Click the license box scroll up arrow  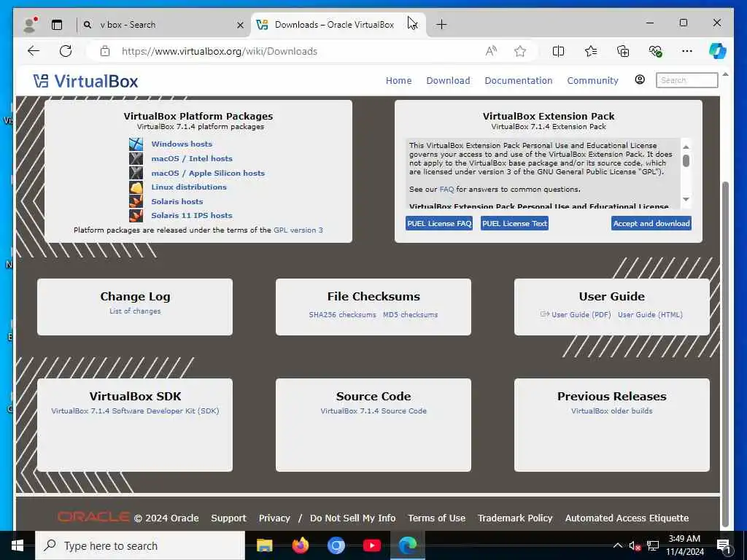(686, 147)
